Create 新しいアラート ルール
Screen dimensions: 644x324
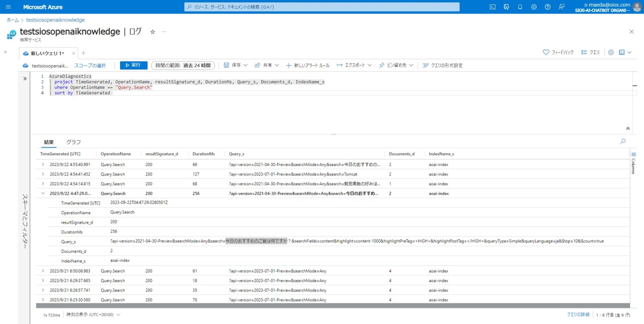click(308, 65)
